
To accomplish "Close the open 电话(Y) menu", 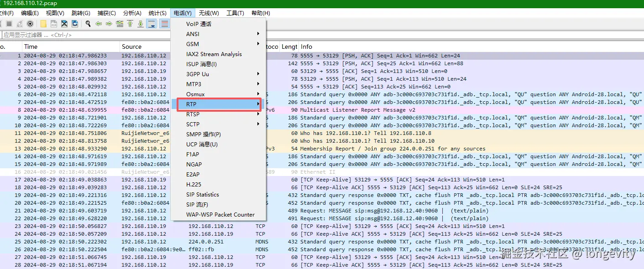I will pos(183,13).
